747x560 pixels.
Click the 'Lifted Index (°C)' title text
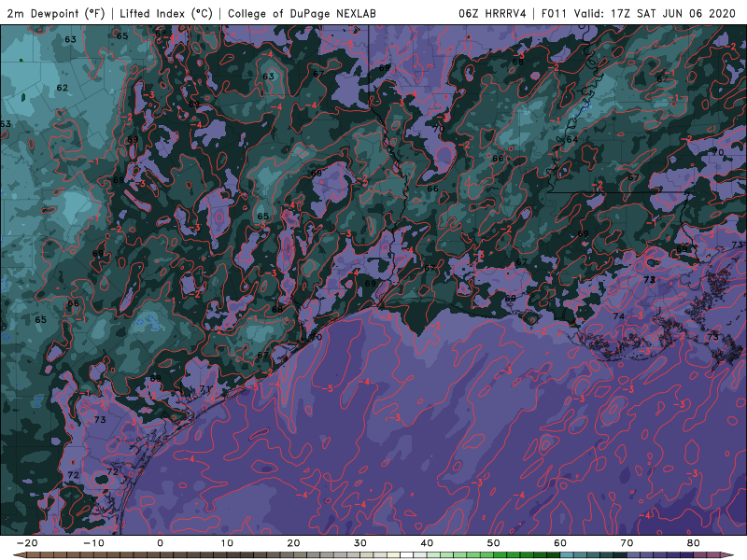point(166,13)
